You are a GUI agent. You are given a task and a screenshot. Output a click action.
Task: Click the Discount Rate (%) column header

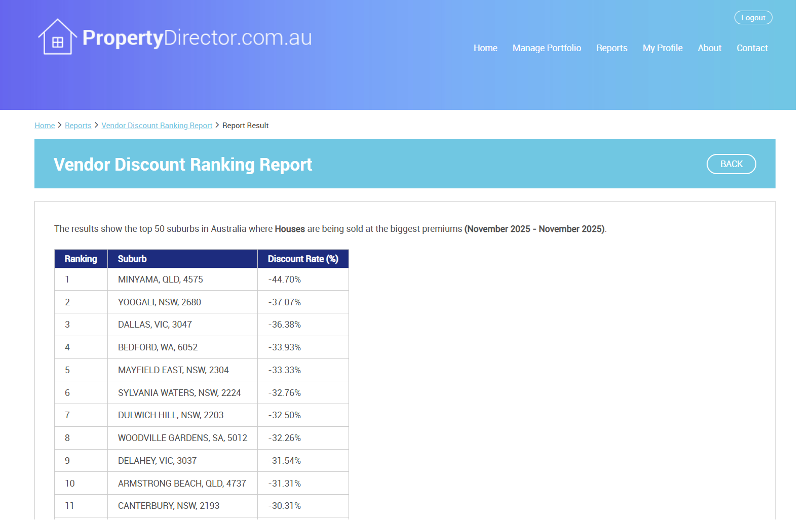pos(302,259)
